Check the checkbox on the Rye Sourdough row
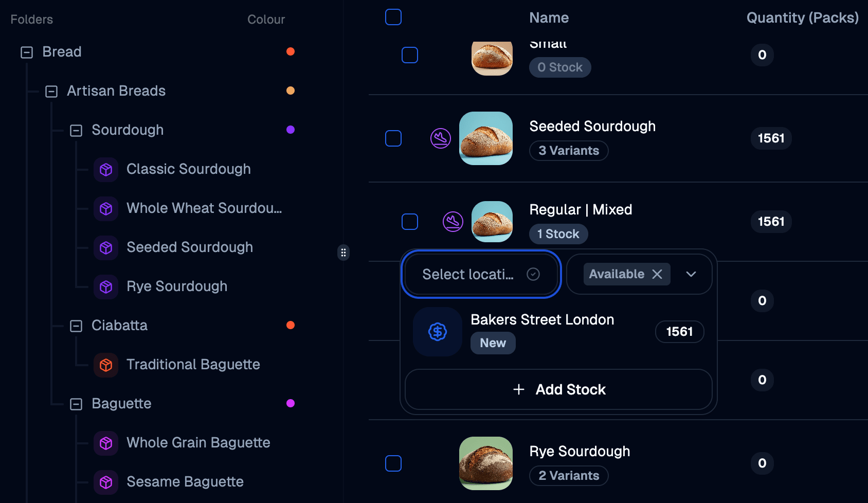This screenshot has height=503, width=868. 393,463
